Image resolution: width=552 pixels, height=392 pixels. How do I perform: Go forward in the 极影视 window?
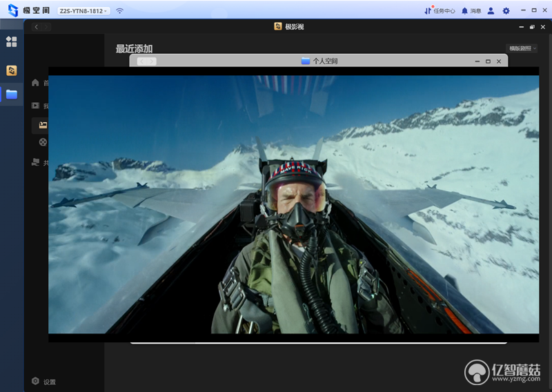point(46,27)
